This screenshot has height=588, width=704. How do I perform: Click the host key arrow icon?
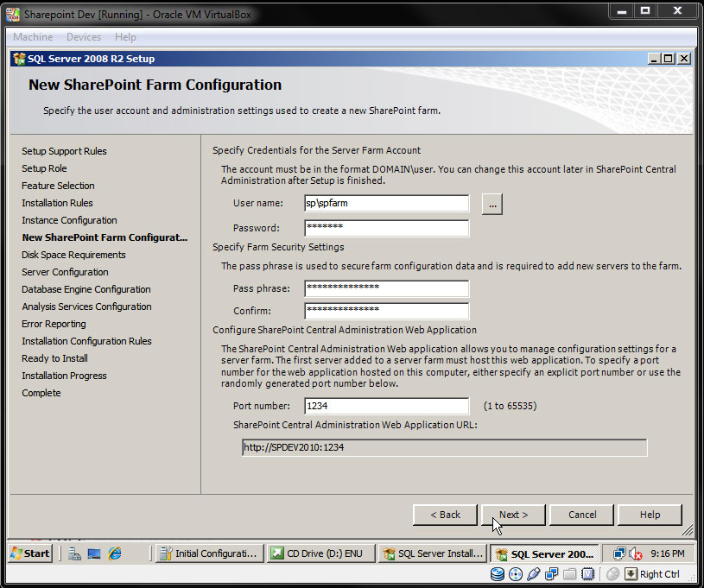[x=631, y=574]
